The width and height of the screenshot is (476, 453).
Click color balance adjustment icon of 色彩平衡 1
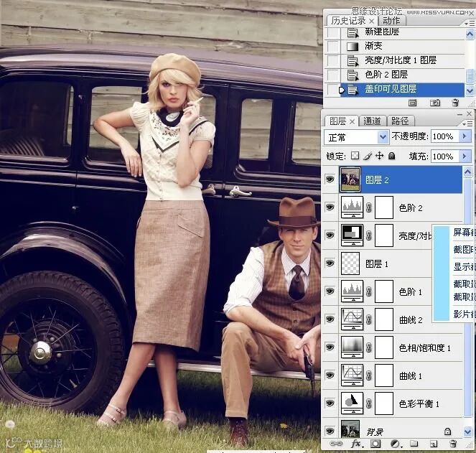[352, 403]
